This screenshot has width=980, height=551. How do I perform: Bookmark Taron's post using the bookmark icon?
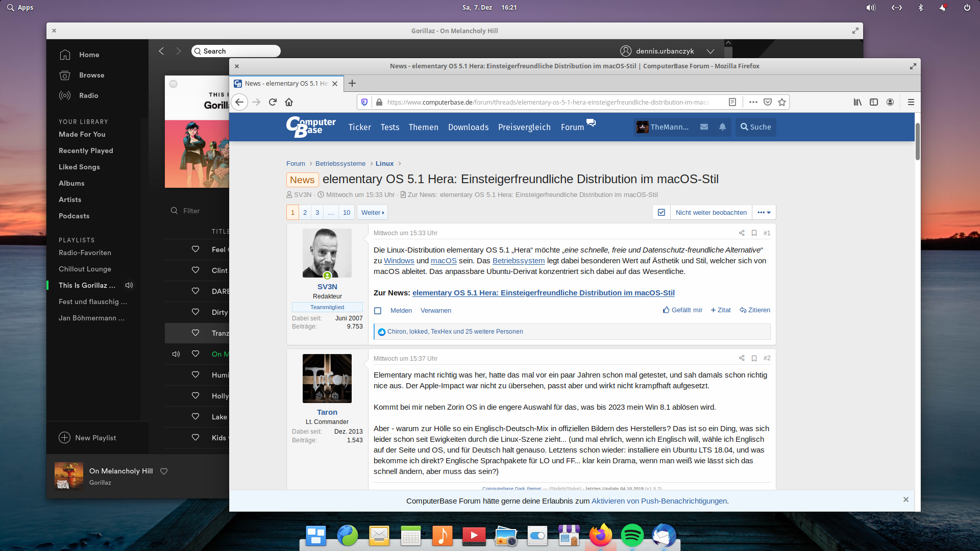(x=754, y=358)
